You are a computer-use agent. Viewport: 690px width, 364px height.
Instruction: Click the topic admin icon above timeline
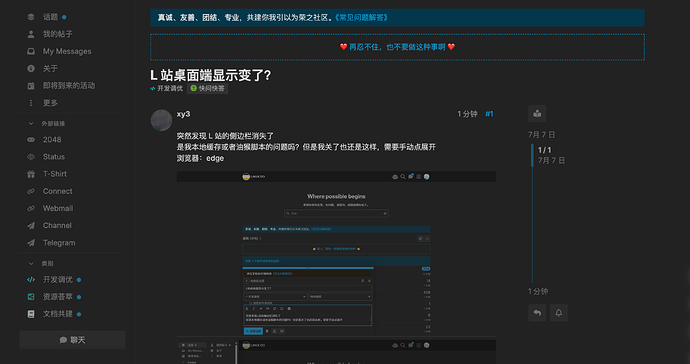click(x=537, y=114)
